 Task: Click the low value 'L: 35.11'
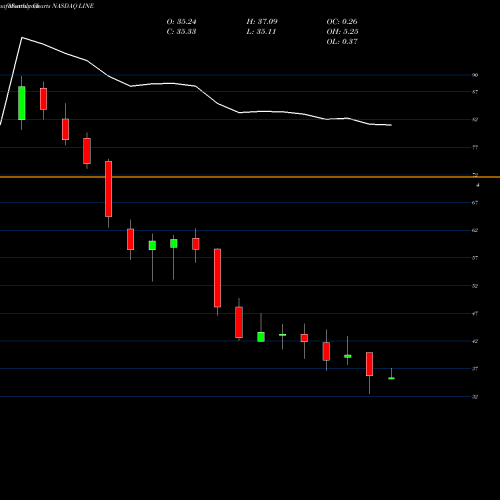[x=261, y=32]
